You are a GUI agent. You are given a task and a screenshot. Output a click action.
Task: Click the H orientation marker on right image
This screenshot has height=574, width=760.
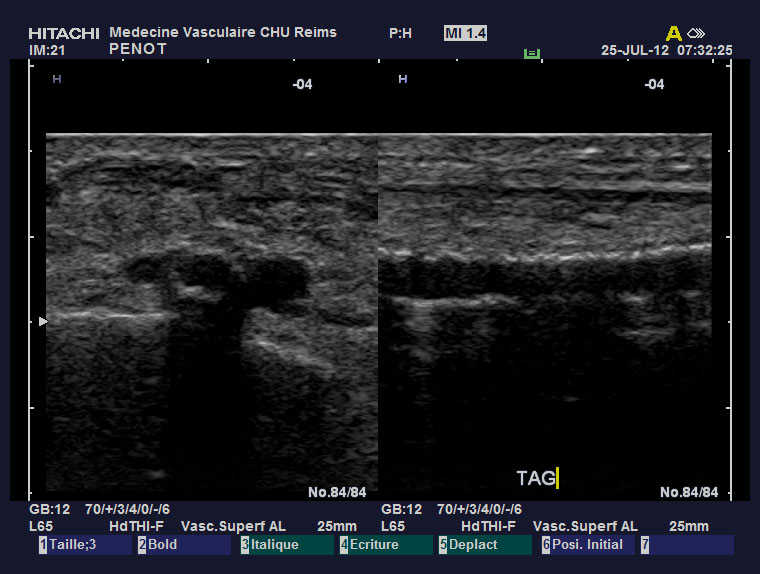(x=402, y=78)
